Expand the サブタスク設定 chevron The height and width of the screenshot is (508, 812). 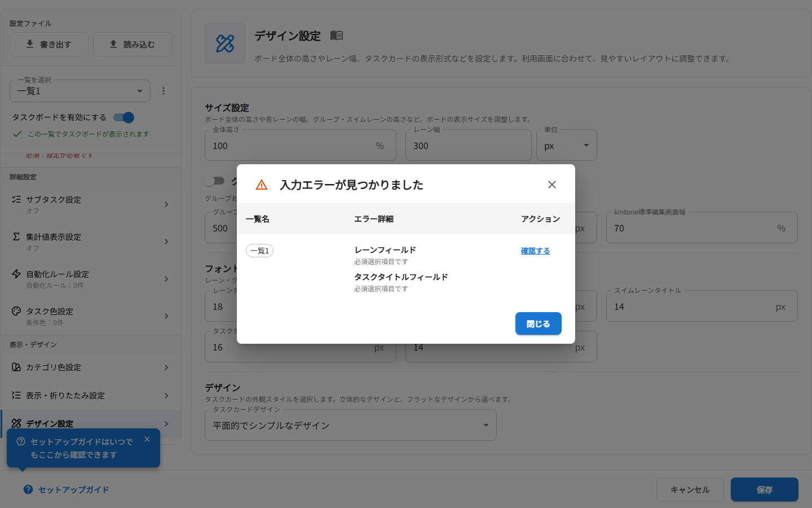[166, 204]
